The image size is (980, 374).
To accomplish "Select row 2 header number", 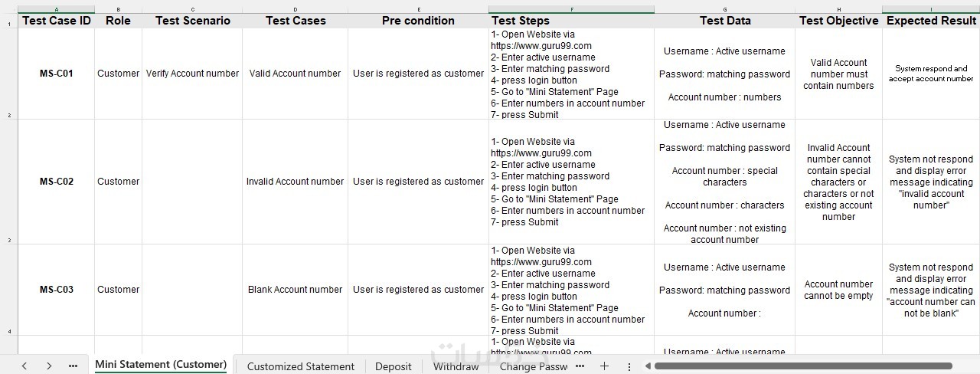I will click(9, 115).
